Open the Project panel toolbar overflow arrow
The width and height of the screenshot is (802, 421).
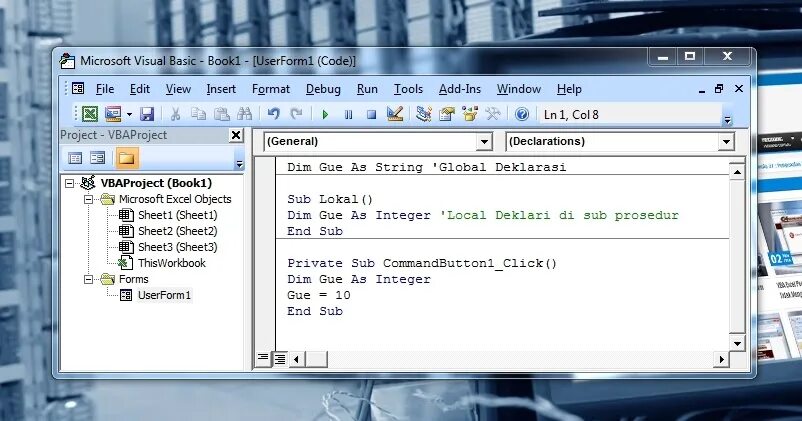tap(239, 164)
